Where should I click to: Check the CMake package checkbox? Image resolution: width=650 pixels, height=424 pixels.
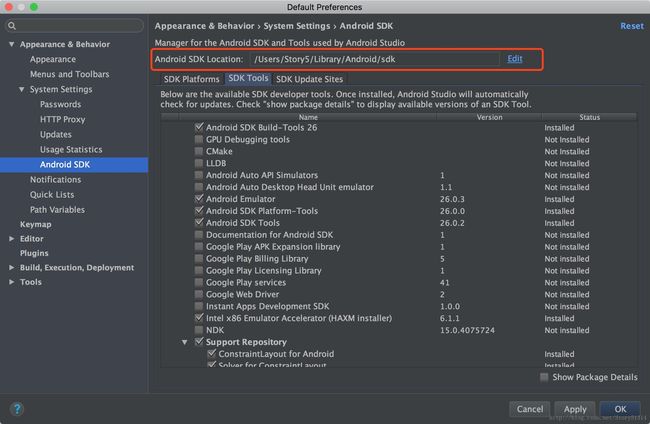click(199, 151)
